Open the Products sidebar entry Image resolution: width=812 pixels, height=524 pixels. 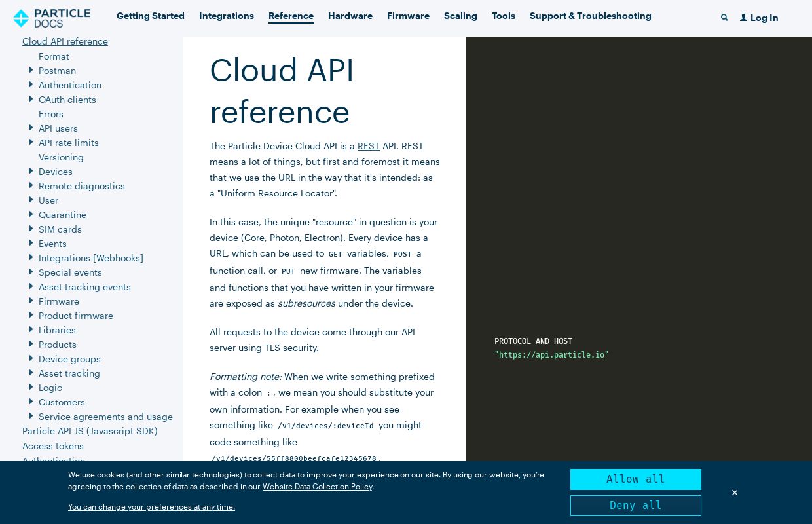(x=58, y=345)
